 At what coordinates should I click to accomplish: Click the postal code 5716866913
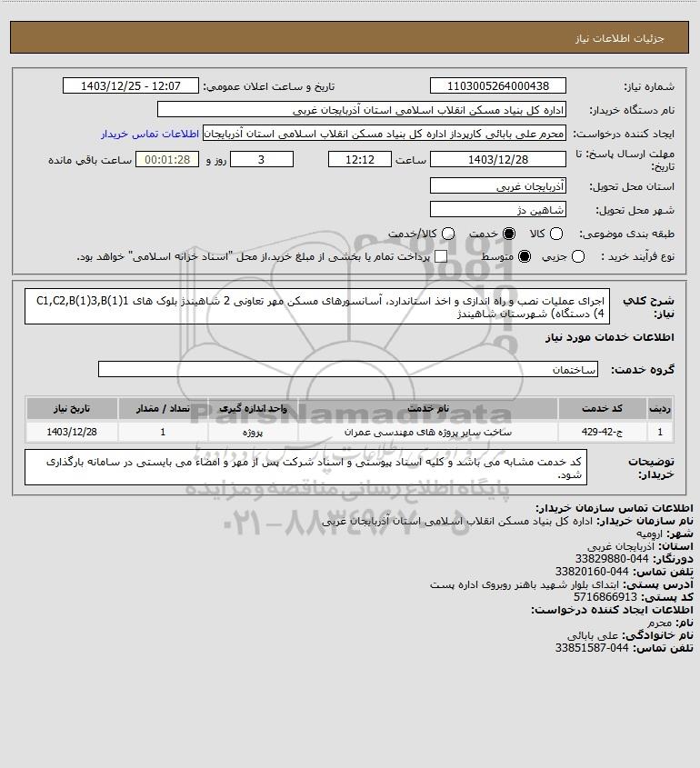(605, 597)
